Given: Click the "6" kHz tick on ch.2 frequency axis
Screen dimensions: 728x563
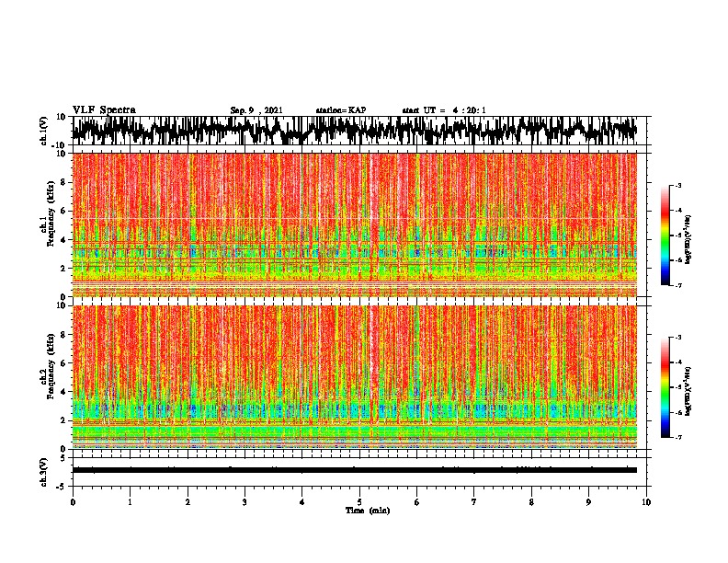Looking at the screenshot, I should coord(65,363).
